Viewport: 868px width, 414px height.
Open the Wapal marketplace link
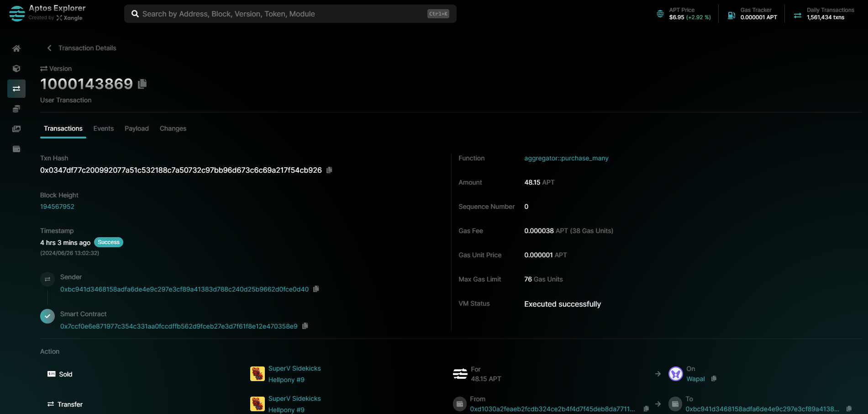(695, 379)
